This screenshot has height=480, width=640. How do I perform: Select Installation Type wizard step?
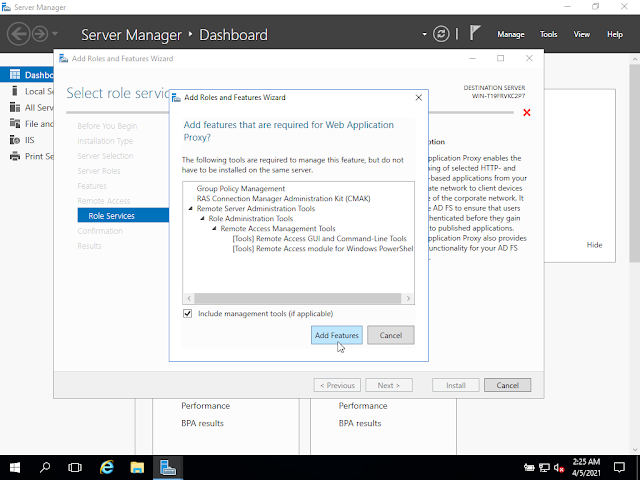click(x=105, y=141)
